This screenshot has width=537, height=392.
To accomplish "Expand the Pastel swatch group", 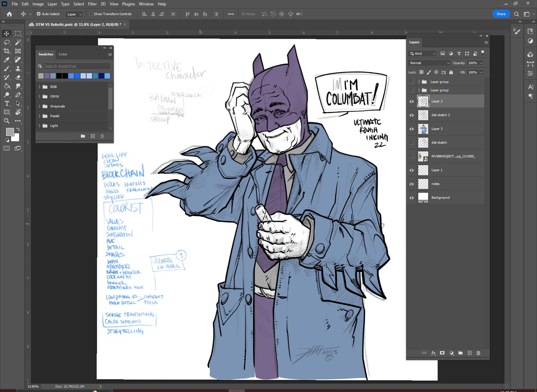I will click(39, 116).
